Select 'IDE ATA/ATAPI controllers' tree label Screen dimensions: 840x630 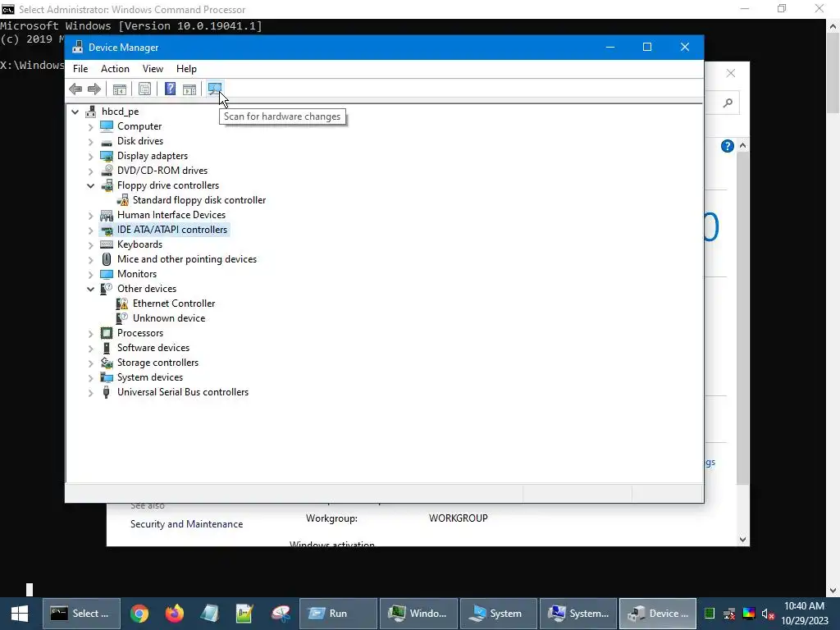click(x=172, y=230)
